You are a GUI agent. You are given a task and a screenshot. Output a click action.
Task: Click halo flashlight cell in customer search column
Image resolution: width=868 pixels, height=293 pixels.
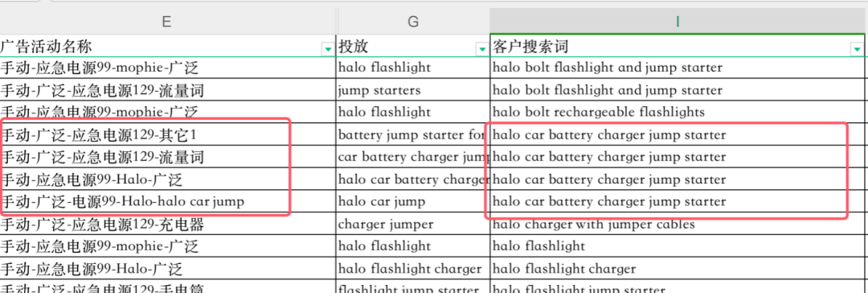pos(678,246)
